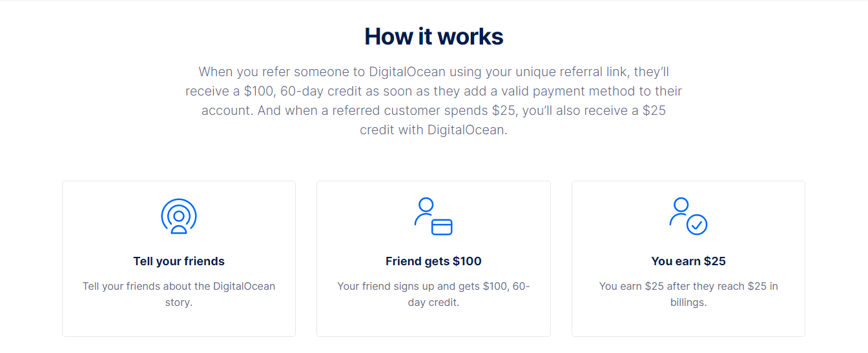This screenshot has height=353, width=868.
Task: Select the "Tell your friends" card title
Action: point(179,261)
